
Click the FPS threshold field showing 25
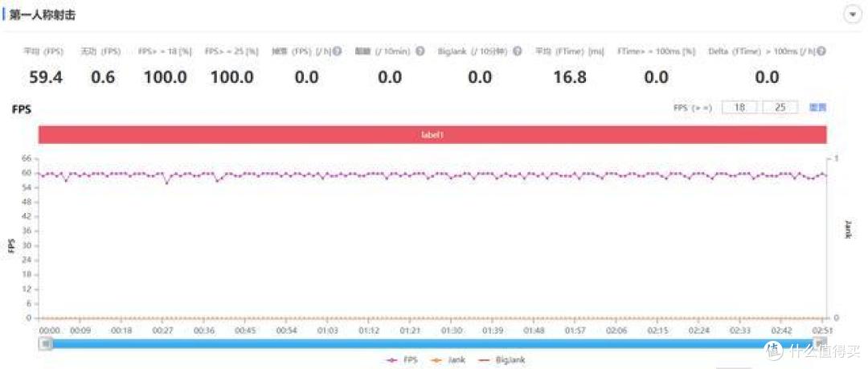pyautogui.click(x=780, y=108)
